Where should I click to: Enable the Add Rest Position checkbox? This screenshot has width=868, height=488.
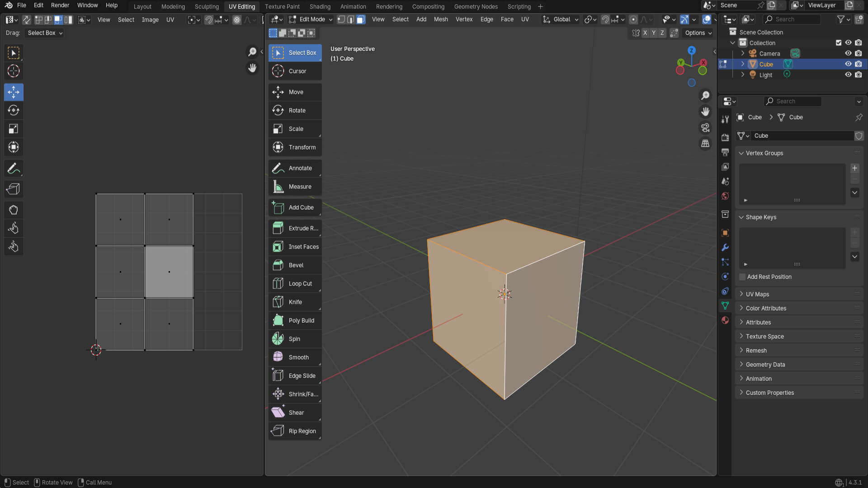(742, 277)
